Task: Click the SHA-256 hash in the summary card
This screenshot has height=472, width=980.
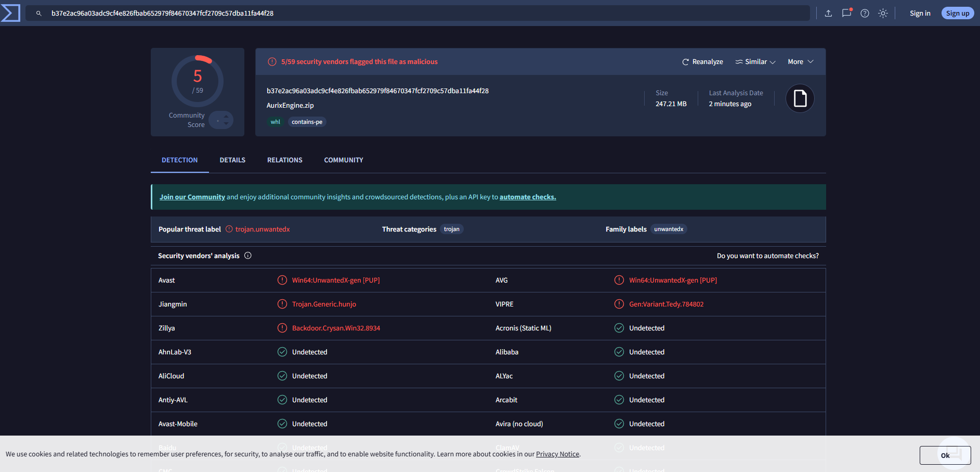Action: coord(377,91)
